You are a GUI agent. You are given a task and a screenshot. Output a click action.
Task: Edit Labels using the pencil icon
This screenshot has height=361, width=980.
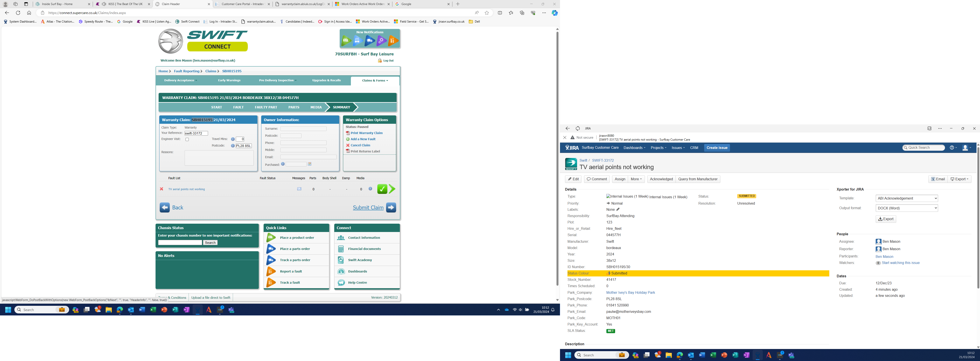pos(618,209)
